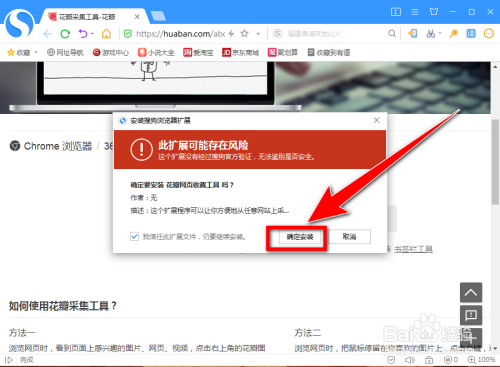Open the 收藏到有道 bookmark
The height and width of the screenshot is (367, 500).
pos(329,52)
